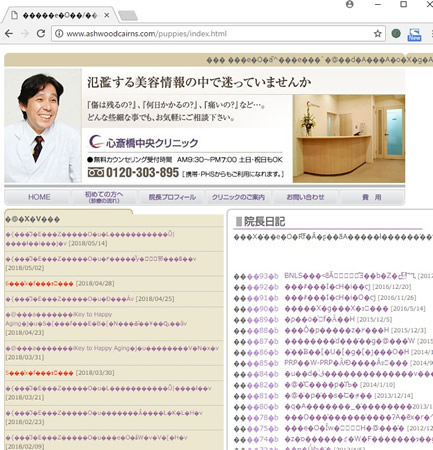Bookmark page with the star icon

point(377,33)
